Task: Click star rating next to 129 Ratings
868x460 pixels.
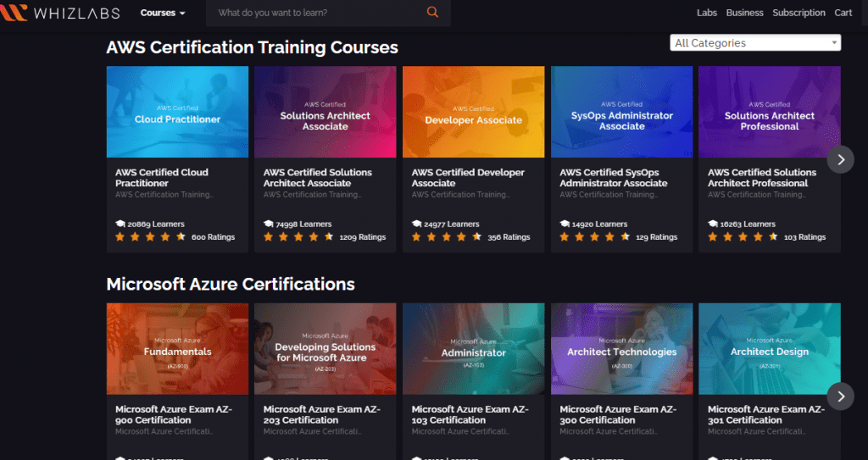Action: point(594,237)
